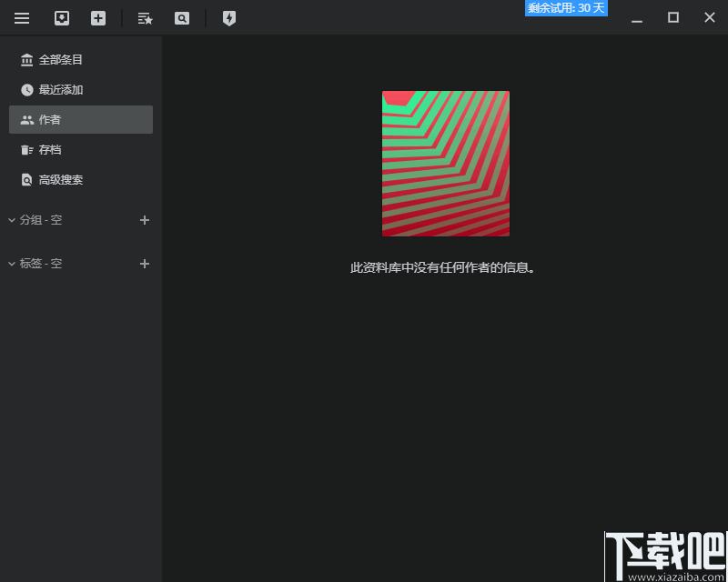Click the red-green striped placeholder image
The height and width of the screenshot is (582, 728).
[x=446, y=164]
